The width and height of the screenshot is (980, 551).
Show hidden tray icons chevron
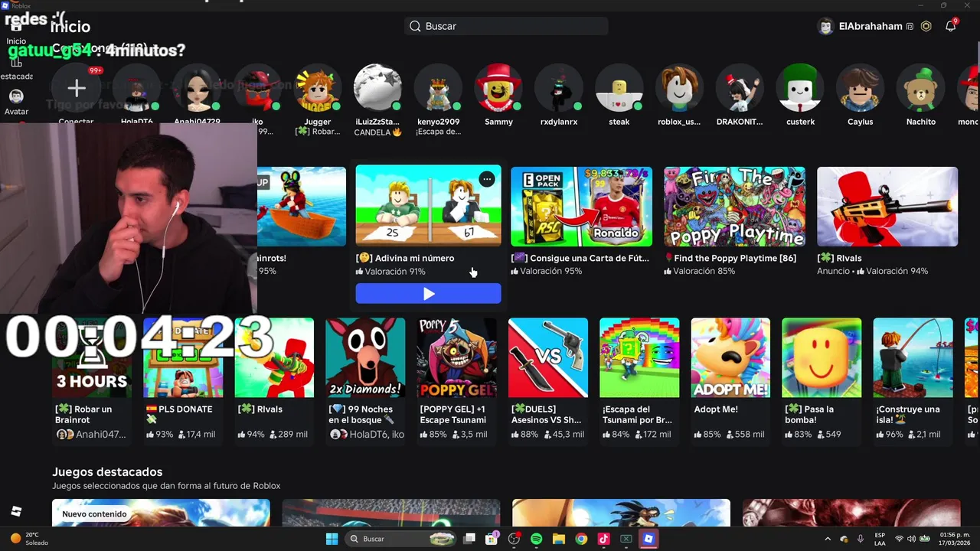pyautogui.click(x=828, y=539)
